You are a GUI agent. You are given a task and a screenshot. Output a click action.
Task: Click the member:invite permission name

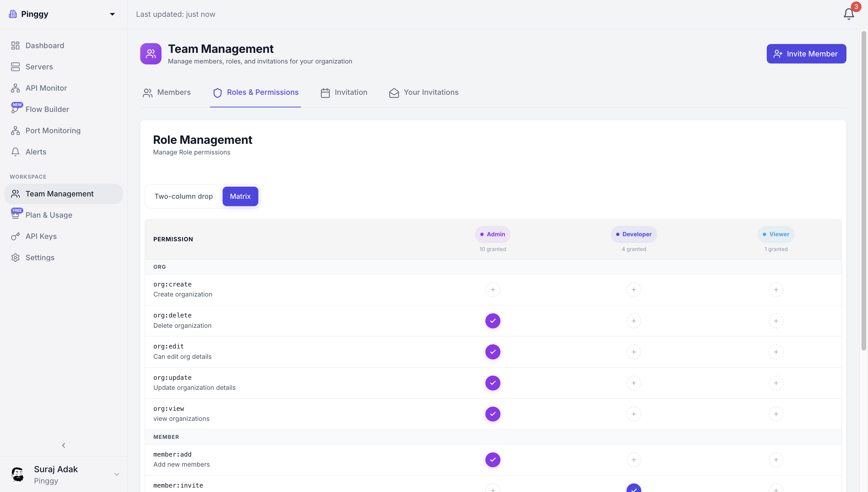point(178,486)
